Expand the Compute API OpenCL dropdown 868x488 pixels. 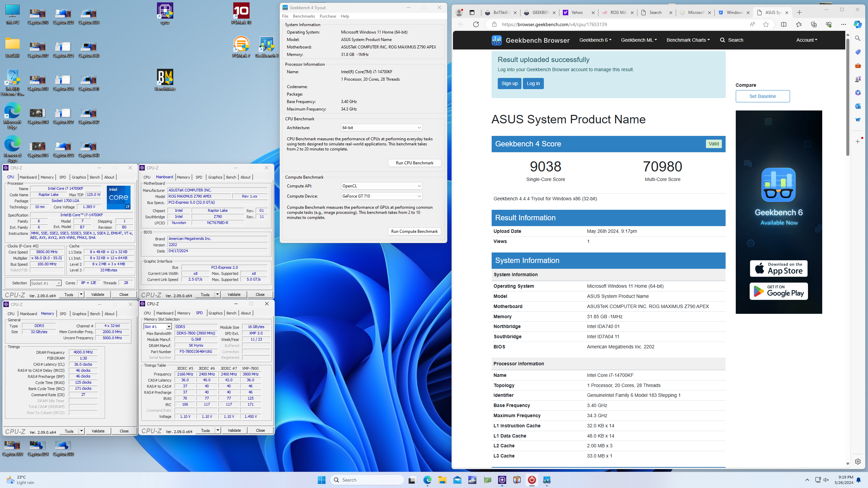[x=381, y=186]
